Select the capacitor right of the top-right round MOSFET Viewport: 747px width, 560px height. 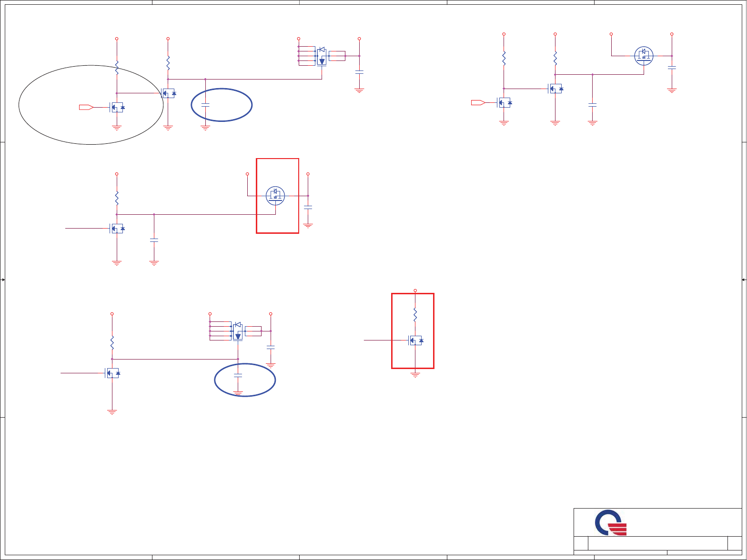coord(672,68)
